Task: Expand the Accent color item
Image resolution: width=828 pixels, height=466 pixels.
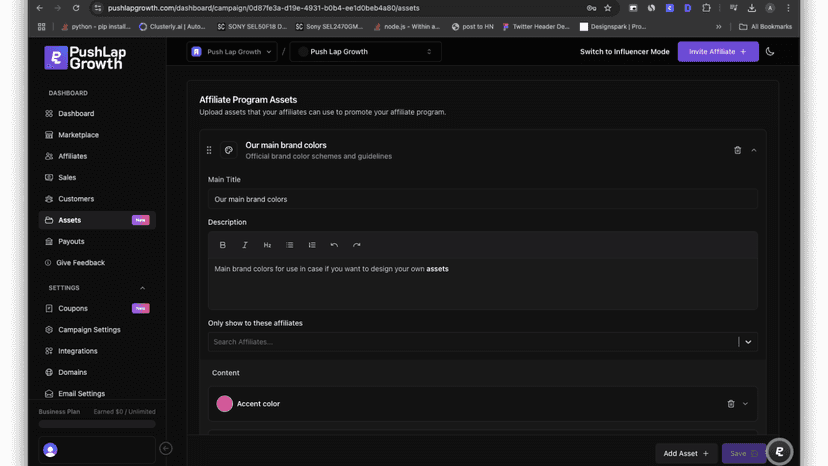Action: point(745,404)
